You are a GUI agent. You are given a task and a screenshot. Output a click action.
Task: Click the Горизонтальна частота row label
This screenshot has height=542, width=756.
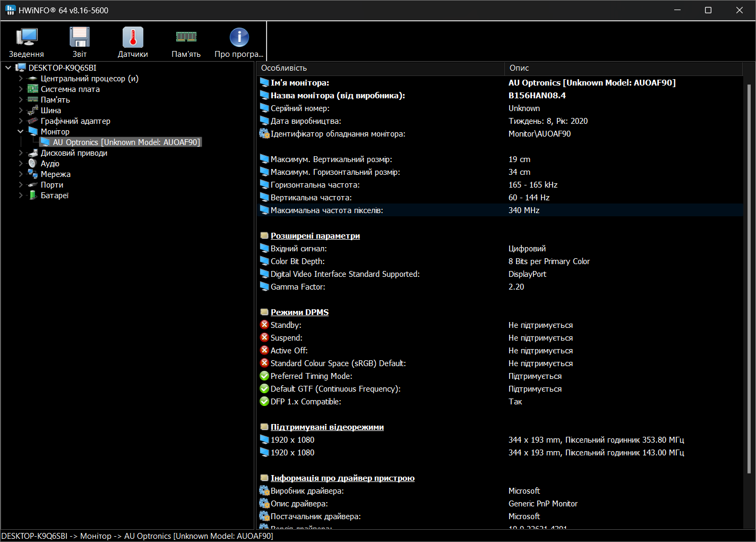click(x=315, y=185)
